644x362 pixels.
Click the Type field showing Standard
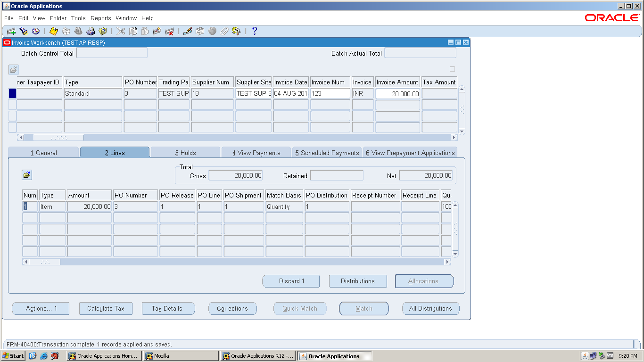click(93, 93)
